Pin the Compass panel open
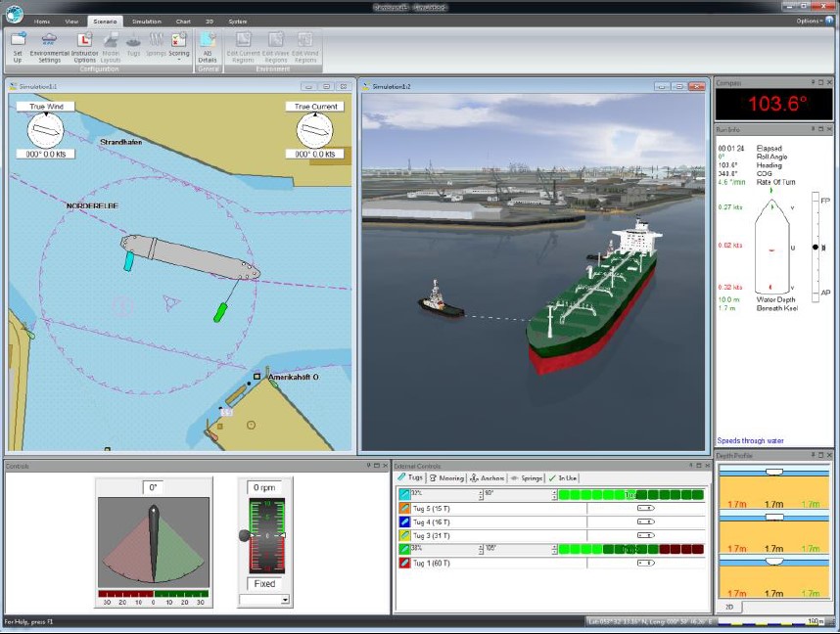 tap(813, 82)
